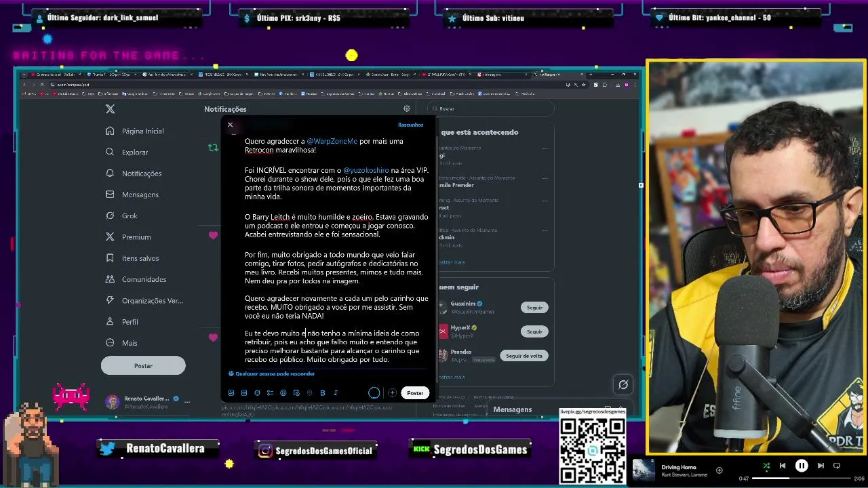Viewport: 868px width, 488px height.
Task: Expand the Mais menu
Action: coord(121,343)
